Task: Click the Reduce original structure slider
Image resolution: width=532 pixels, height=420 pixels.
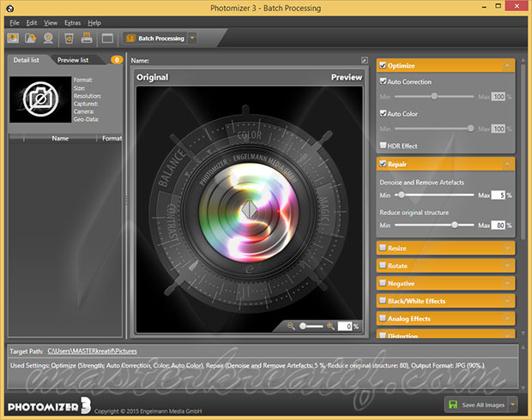Action: pos(434,225)
